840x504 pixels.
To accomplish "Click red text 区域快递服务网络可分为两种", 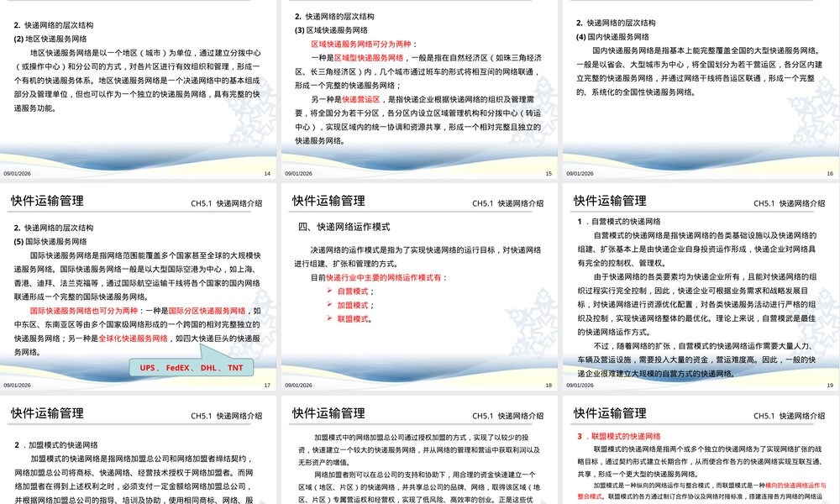I will point(361,44).
